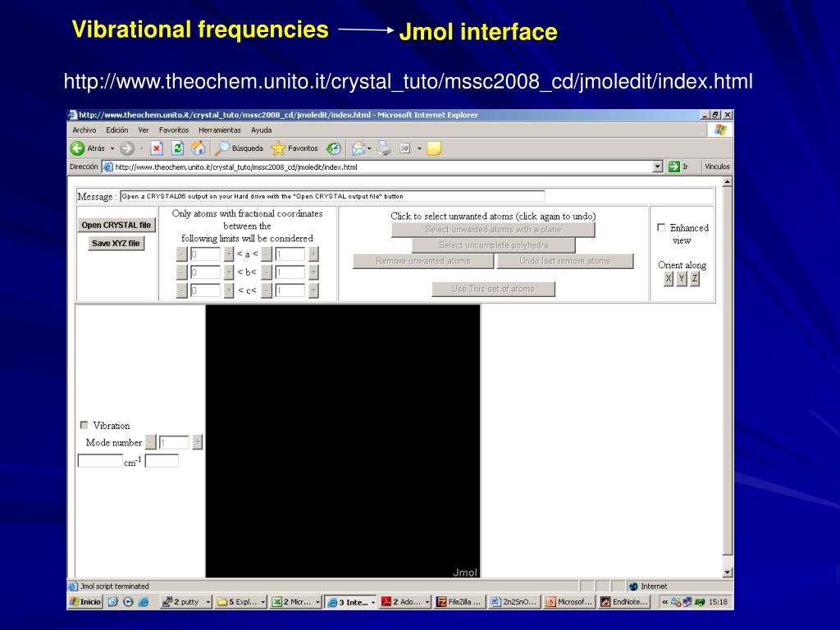Open Favoritos star in the toolbar
This screenshot has height=630, width=840.
[x=294, y=148]
